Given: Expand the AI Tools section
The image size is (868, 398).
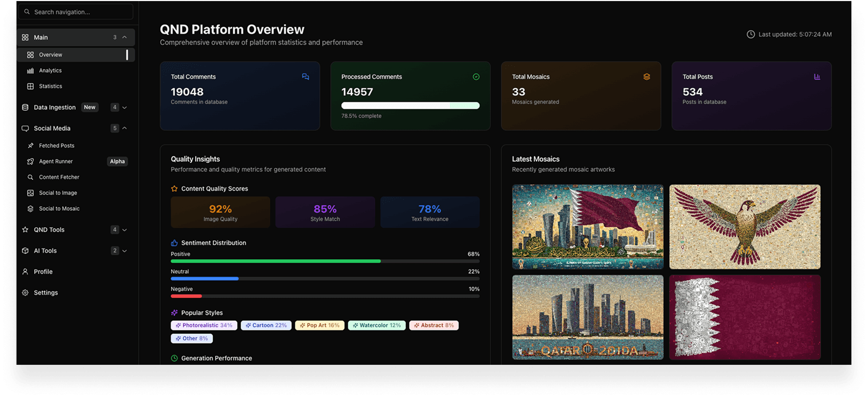Looking at the screenshot, I should [124, 251].
